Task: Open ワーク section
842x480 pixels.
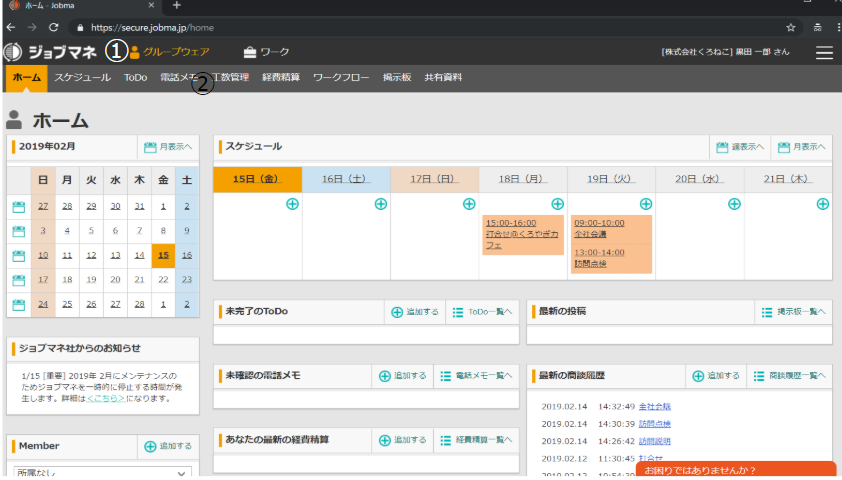Action: (266, 52)
